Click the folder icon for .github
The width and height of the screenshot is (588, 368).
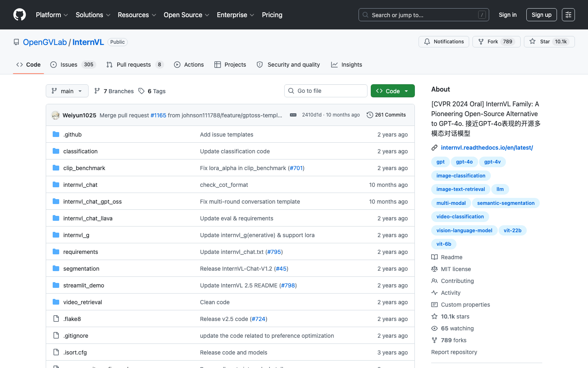point(56,135)
